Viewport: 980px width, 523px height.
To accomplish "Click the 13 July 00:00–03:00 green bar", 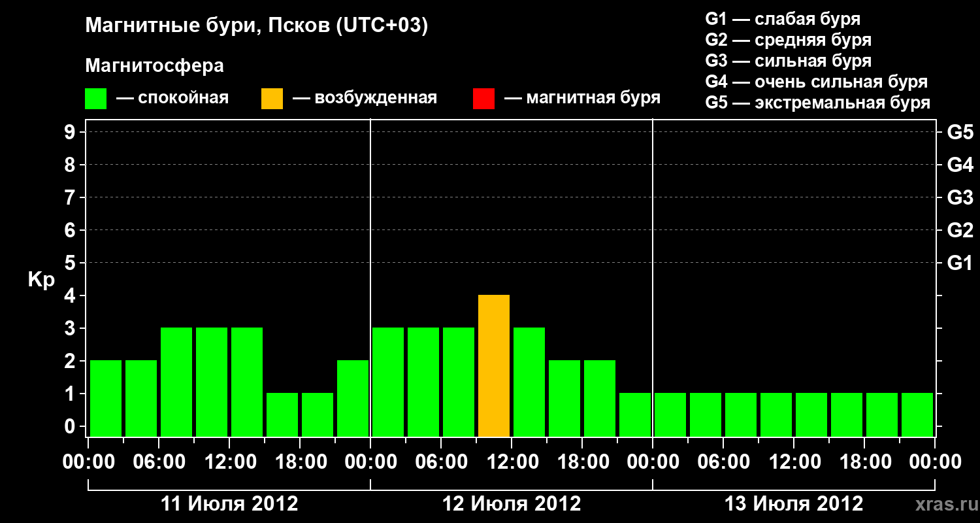I will [x=670, y=415].
